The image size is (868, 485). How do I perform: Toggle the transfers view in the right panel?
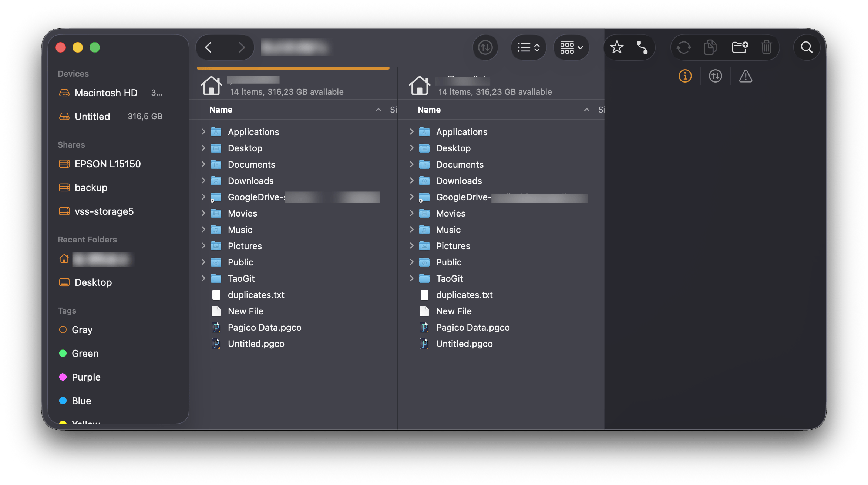point(715,76)
